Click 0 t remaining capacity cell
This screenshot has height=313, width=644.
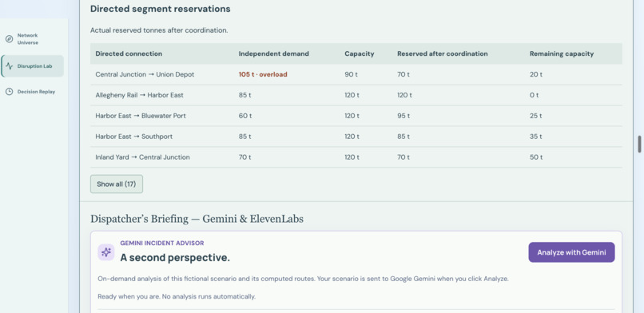click(535, 95)
